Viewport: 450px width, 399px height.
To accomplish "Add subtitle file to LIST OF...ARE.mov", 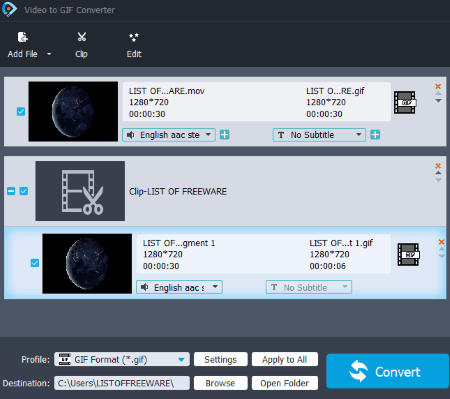I will click(x=375, y=135).
